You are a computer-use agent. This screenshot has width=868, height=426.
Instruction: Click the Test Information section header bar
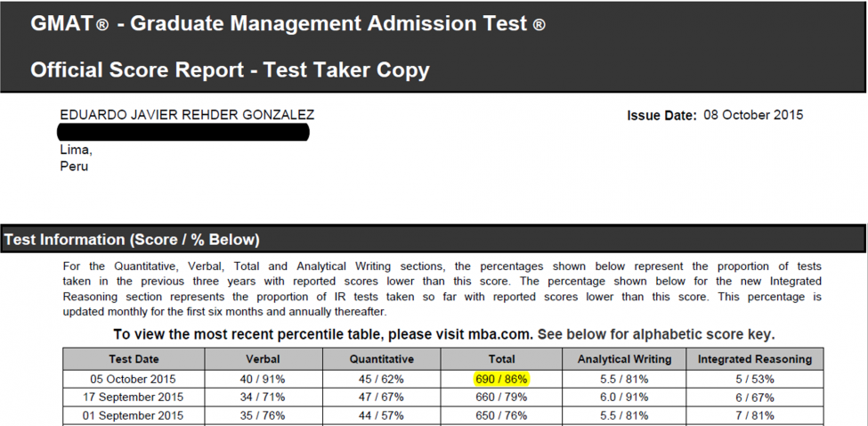433,240
